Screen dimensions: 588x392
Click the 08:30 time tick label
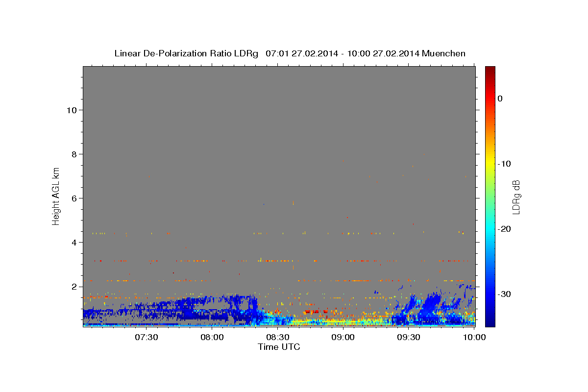[277, 337]
